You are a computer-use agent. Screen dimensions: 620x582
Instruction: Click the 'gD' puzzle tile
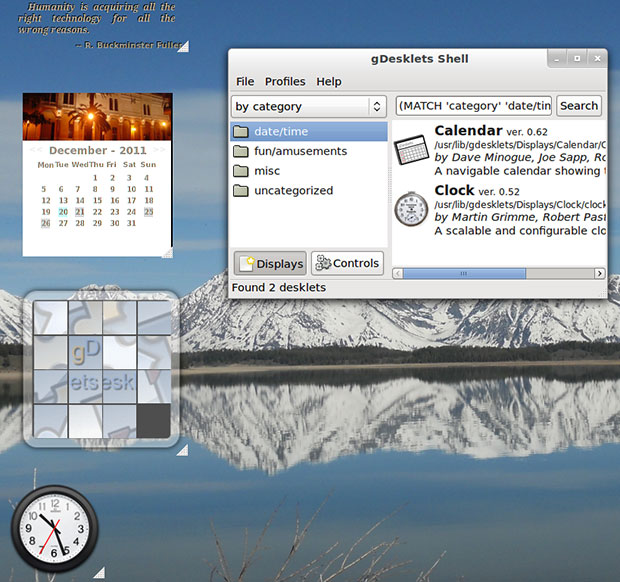tap(85, 353)
